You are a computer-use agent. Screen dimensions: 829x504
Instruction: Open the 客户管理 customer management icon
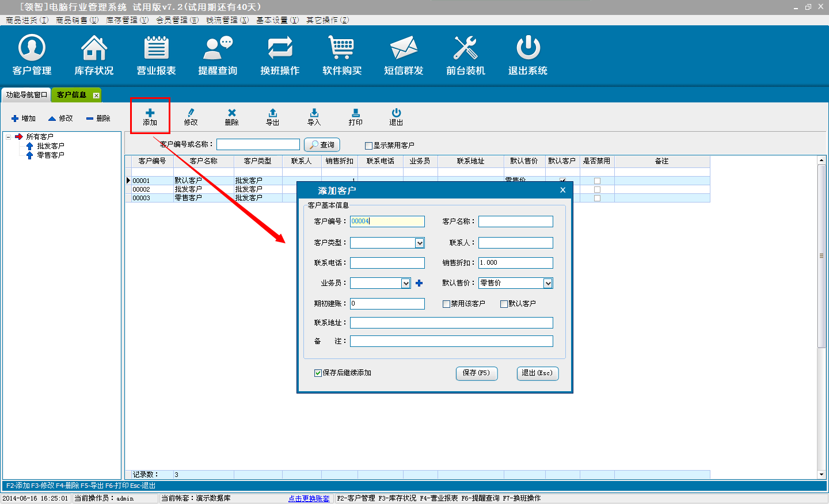pyautogui.click(x=32, y=48)
